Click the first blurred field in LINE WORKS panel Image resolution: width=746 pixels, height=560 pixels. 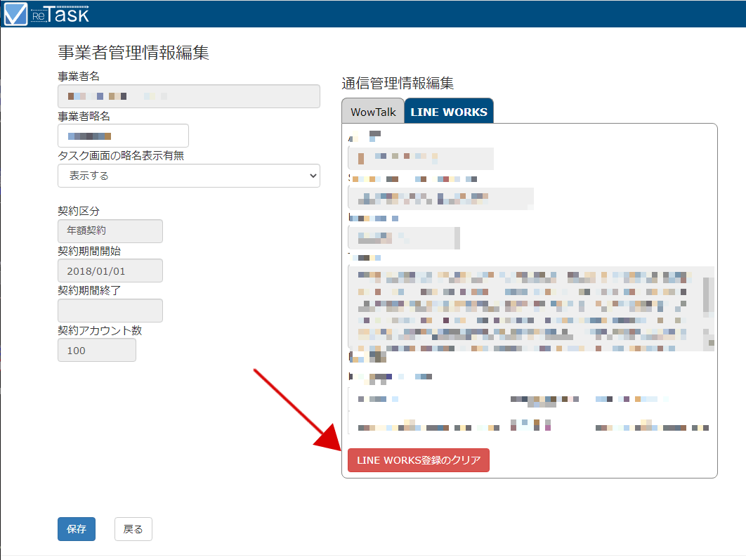pyautogui.click(x=421, y=158)
